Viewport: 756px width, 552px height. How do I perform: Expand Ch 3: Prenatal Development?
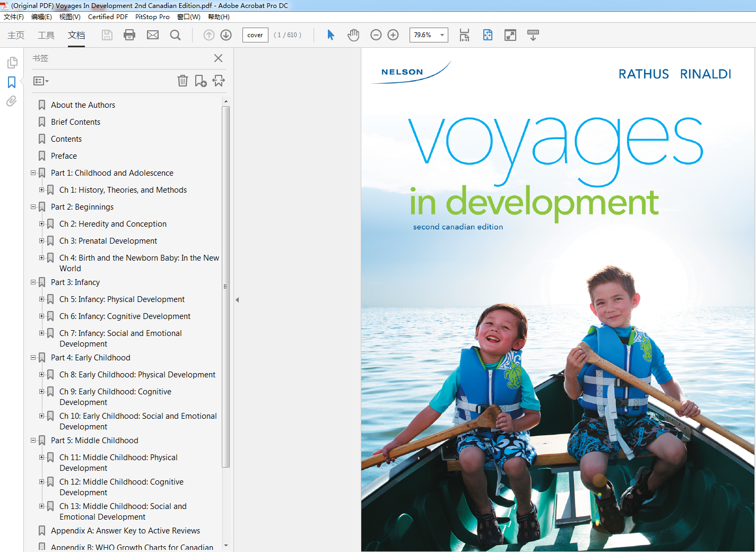[42, 241]
